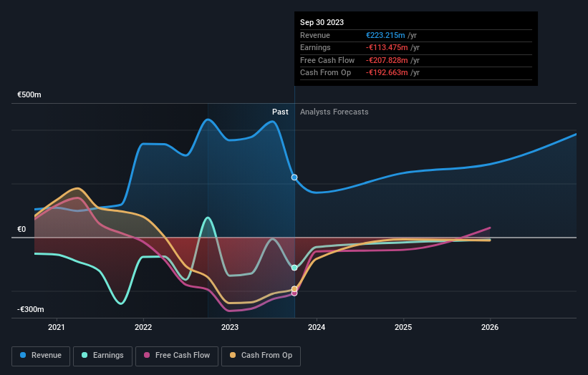The width and height of the screenshot is (588, 375).
Task: Click the 2021 x-axis label
Action: click(57, 327)
